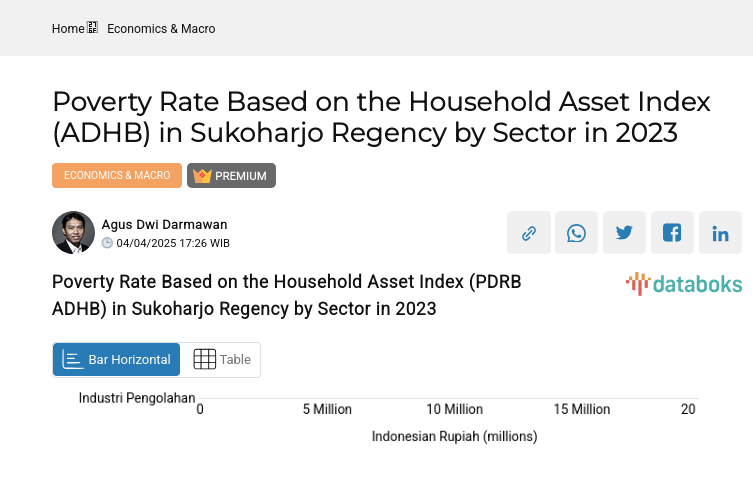The height and width of the screenshot is (498, 753).
Task: Click the Databoks logo
Action: [x=683, y=284]
